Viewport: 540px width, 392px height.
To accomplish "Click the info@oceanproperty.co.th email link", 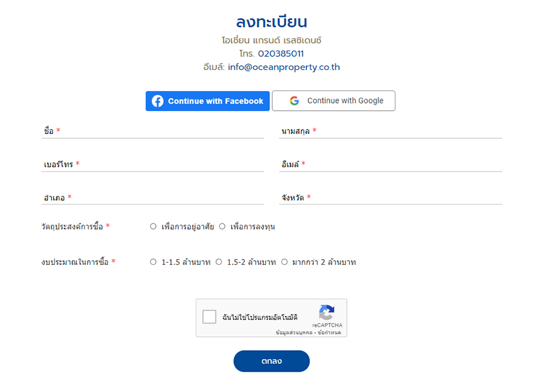I will pyautogui.click(x=284, y=67).
